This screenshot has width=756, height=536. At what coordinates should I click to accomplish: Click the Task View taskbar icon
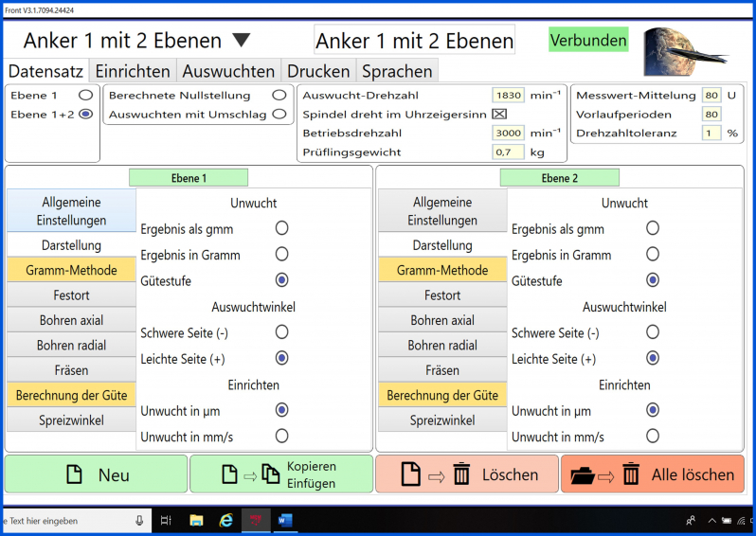click(166, 520)
